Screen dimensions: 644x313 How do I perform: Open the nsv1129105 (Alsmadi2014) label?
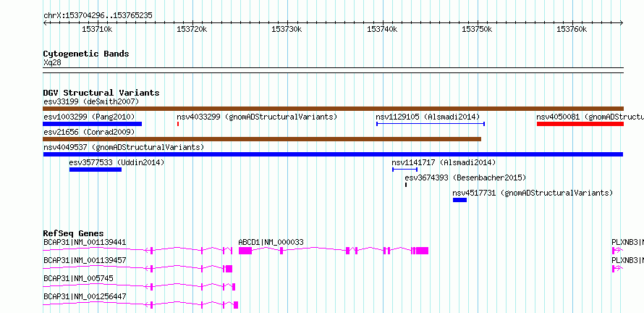click(x=428, y=117)
